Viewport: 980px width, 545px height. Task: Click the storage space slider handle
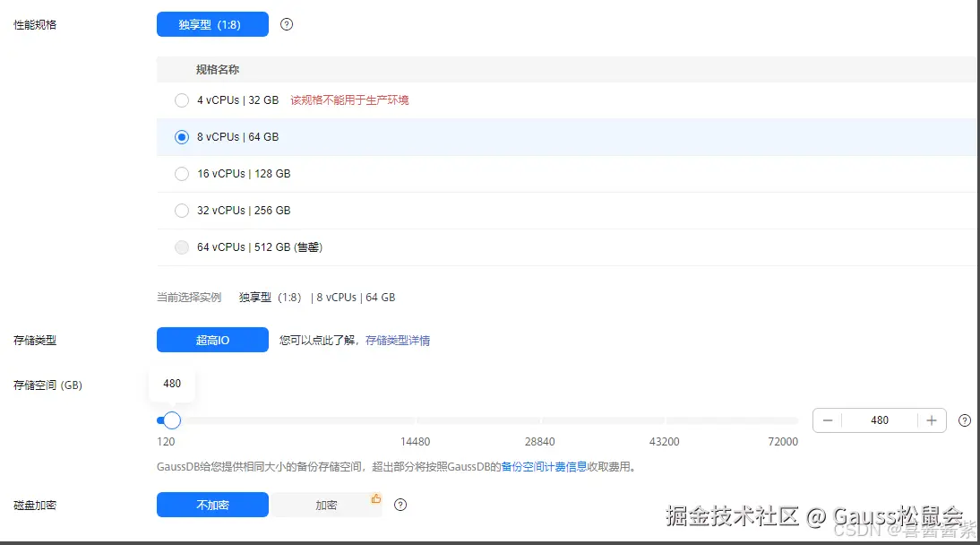(170, 420)
